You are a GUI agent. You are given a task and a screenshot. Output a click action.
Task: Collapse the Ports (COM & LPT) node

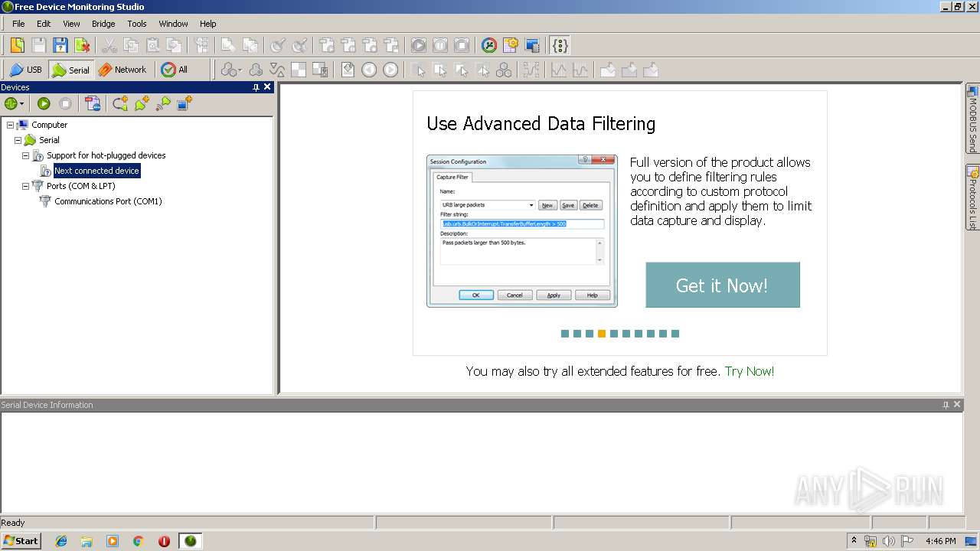point(25,186)
